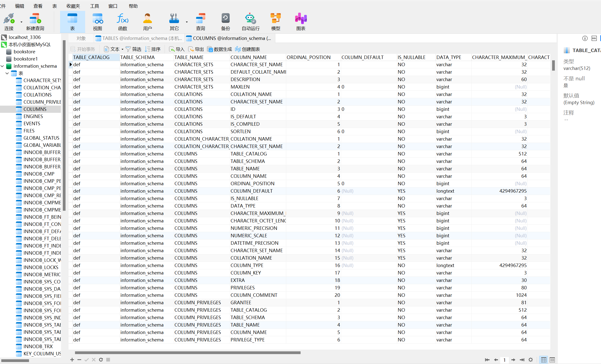Collapse the information_schema database node

point(2,66)
